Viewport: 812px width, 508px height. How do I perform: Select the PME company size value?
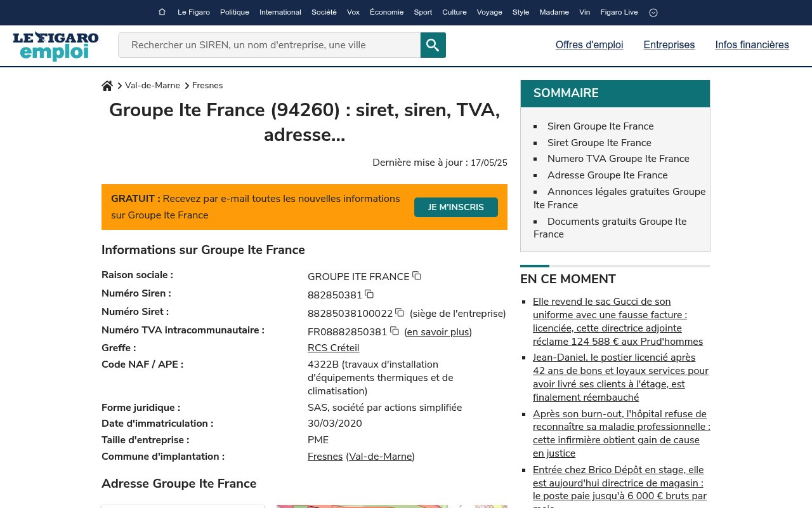(x=318, y=440)
